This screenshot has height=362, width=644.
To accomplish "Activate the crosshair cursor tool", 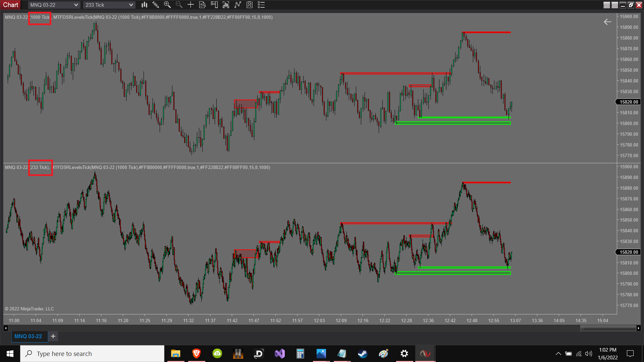I will [191, 5].
